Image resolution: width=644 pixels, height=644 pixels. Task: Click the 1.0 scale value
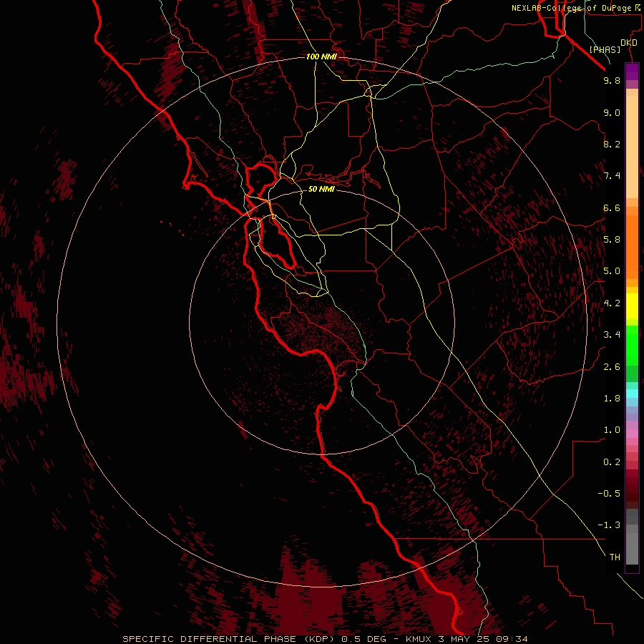click(x=612, y=430)
